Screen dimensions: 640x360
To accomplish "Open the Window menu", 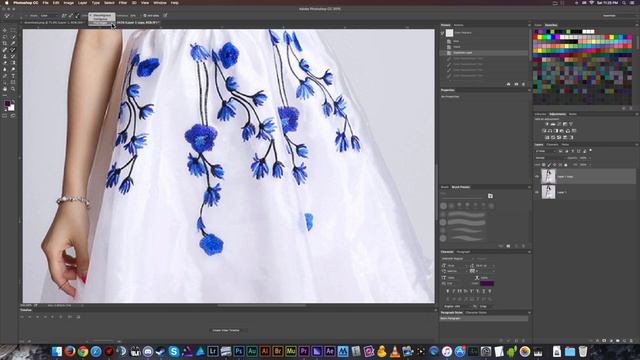I will 160,3.
